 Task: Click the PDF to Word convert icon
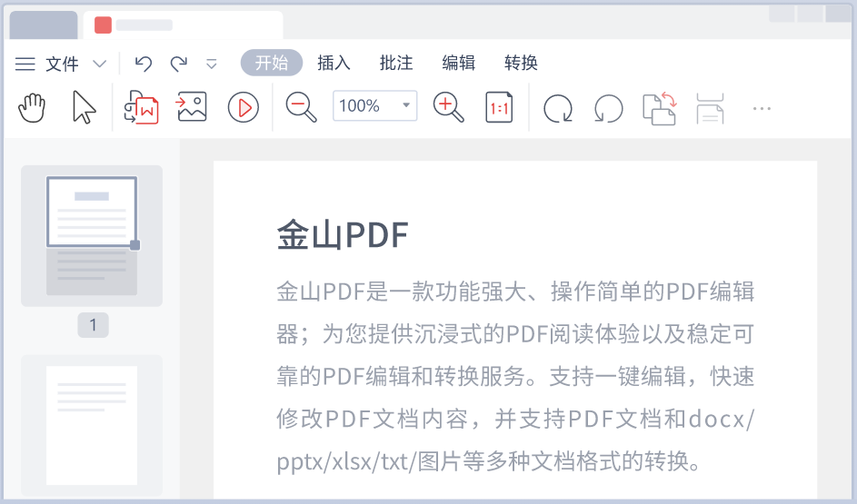(142, 107)
